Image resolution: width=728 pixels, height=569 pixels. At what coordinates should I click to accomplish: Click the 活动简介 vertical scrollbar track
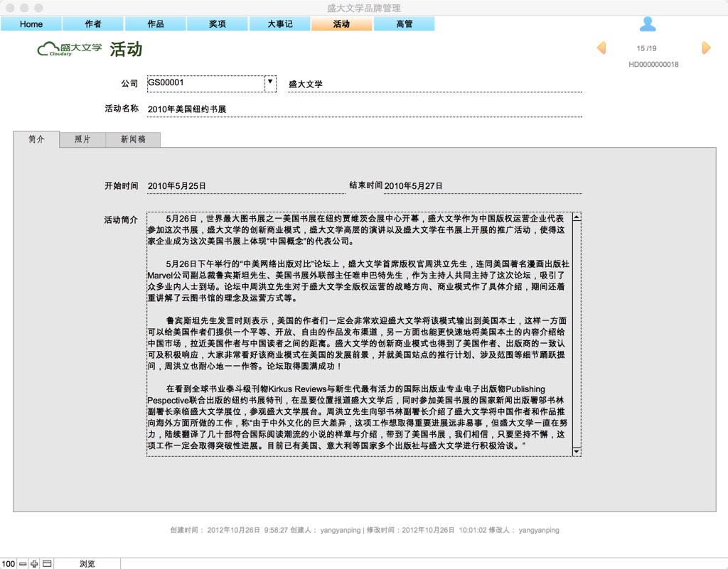(577, 334)
